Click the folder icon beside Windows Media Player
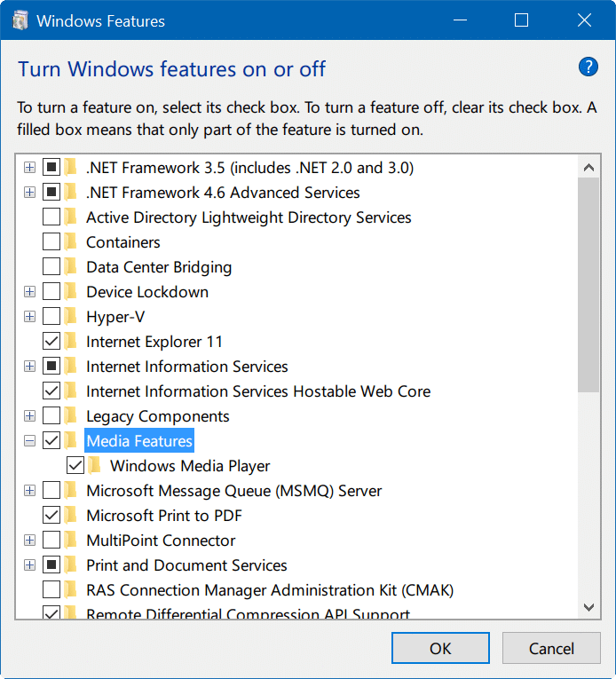Screen dimensions: 616x679 (94, 466)
